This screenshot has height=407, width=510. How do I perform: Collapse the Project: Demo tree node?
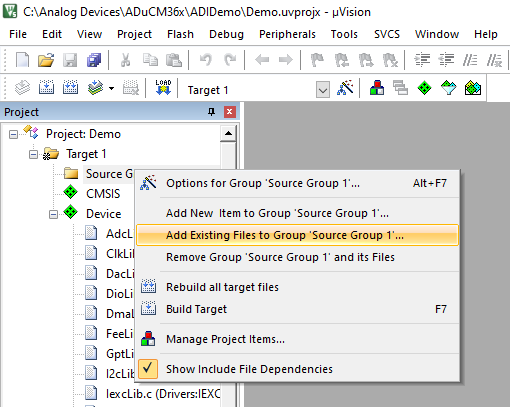click(x=13, y=135)
